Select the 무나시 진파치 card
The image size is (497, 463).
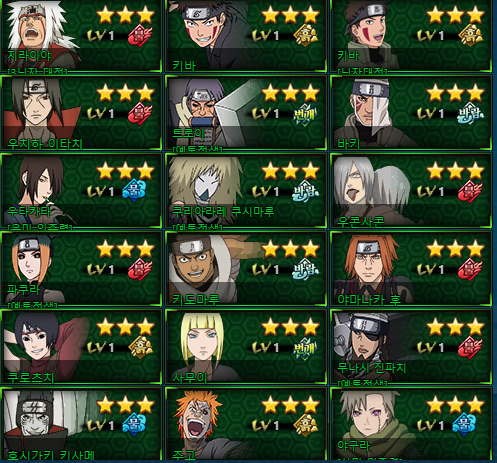coord(410,347)
